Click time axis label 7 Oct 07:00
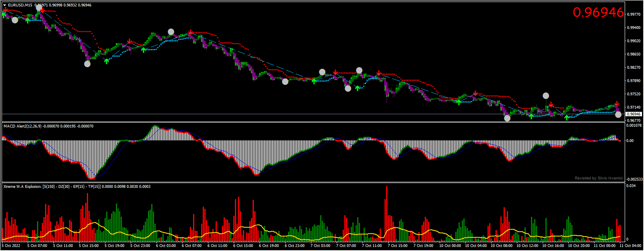Image resolution: width=644 pixels, height=251 pixels. (346, 245)
